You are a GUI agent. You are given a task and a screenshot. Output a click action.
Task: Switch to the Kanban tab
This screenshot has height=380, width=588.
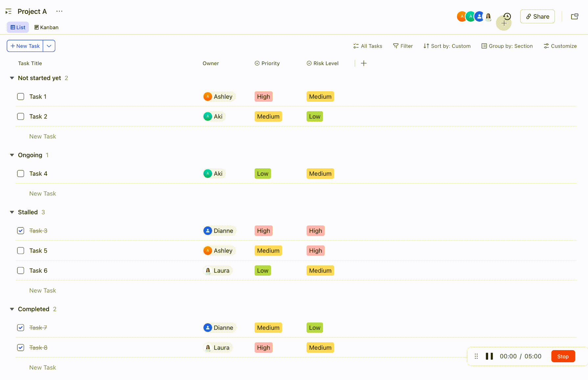(x=46, y=27)
